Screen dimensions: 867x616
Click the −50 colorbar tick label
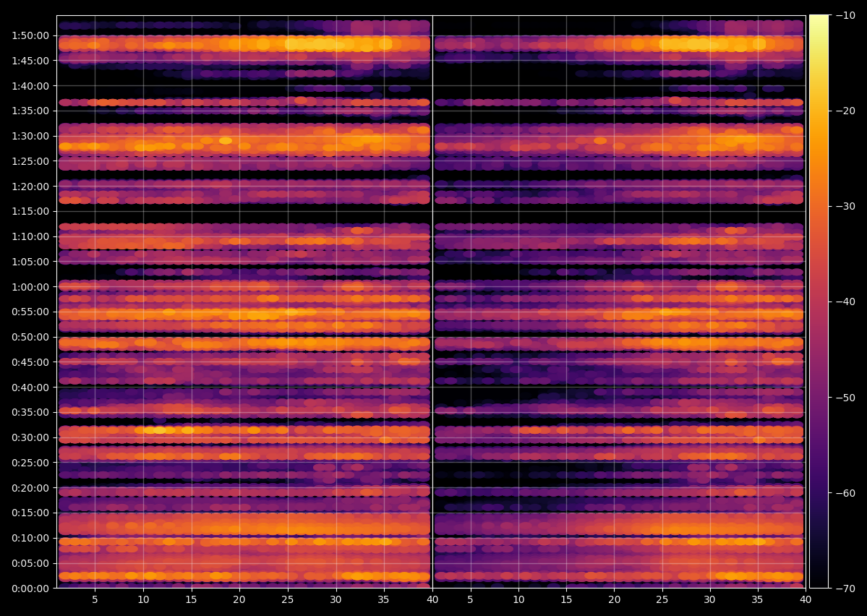click(x=845, y=398)
